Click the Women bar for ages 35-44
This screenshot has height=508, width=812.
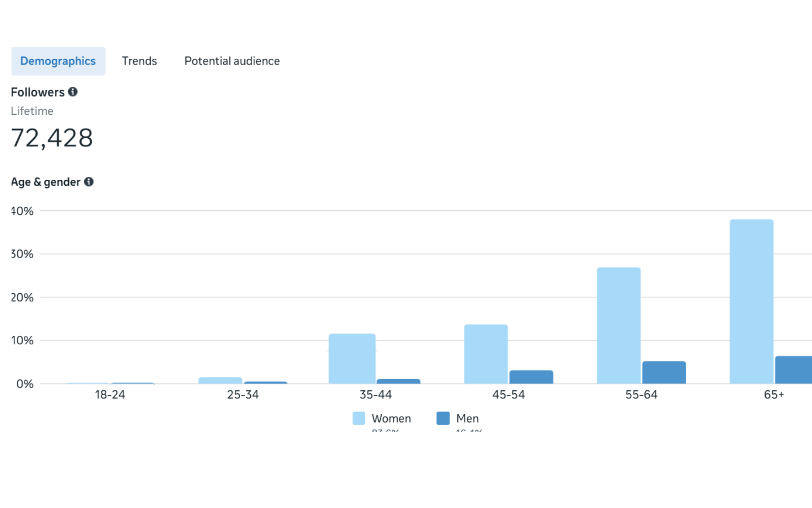[352, 359]
